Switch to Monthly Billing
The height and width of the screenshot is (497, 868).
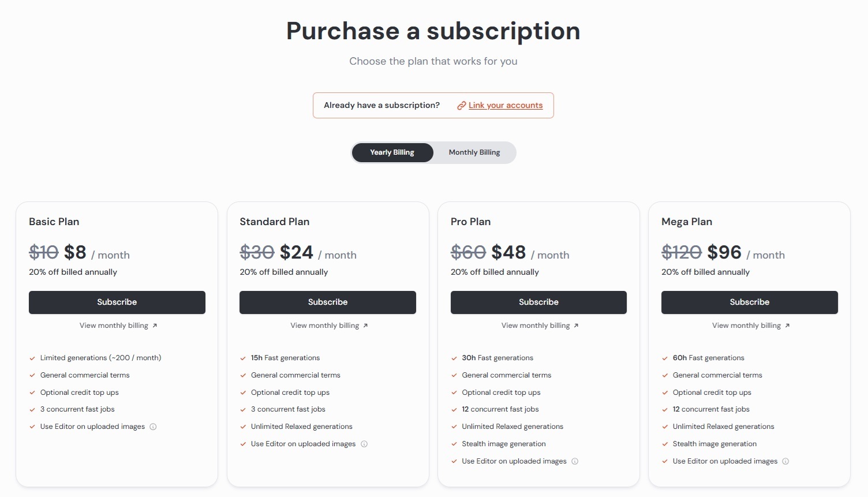pos(474,152)
